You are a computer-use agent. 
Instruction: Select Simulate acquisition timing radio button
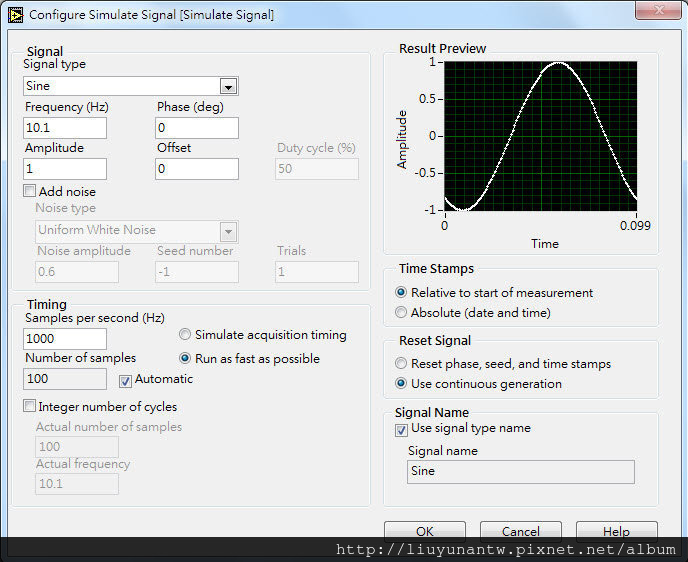coord(185,335)
